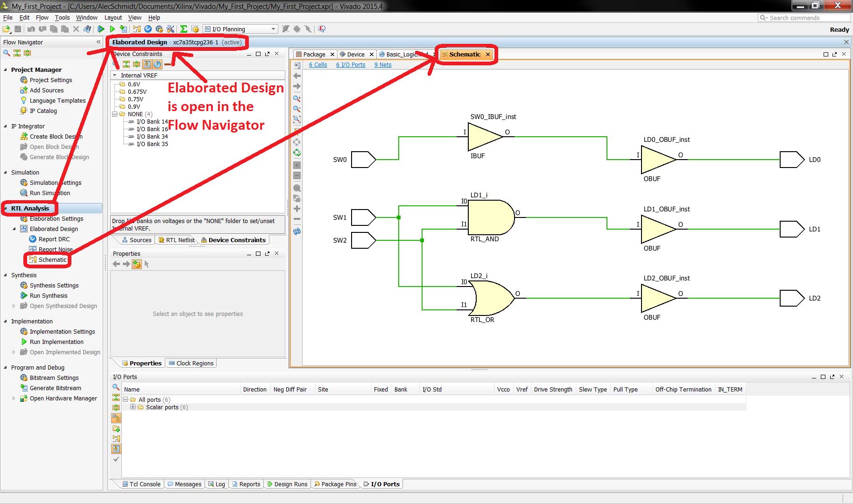Click the Sigma report icon in main toolbar
Screen dimensions: 853x504
click(183, 29)
